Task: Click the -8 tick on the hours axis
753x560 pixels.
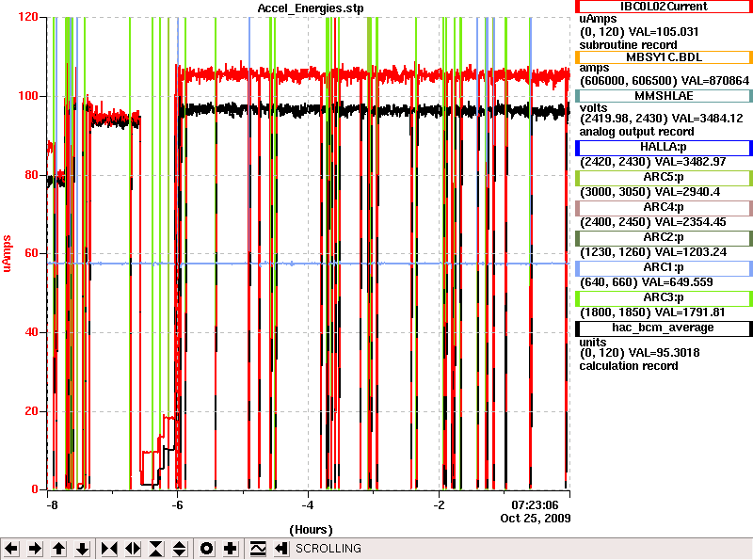Action: pyautogui.click(x=52, y=505)
